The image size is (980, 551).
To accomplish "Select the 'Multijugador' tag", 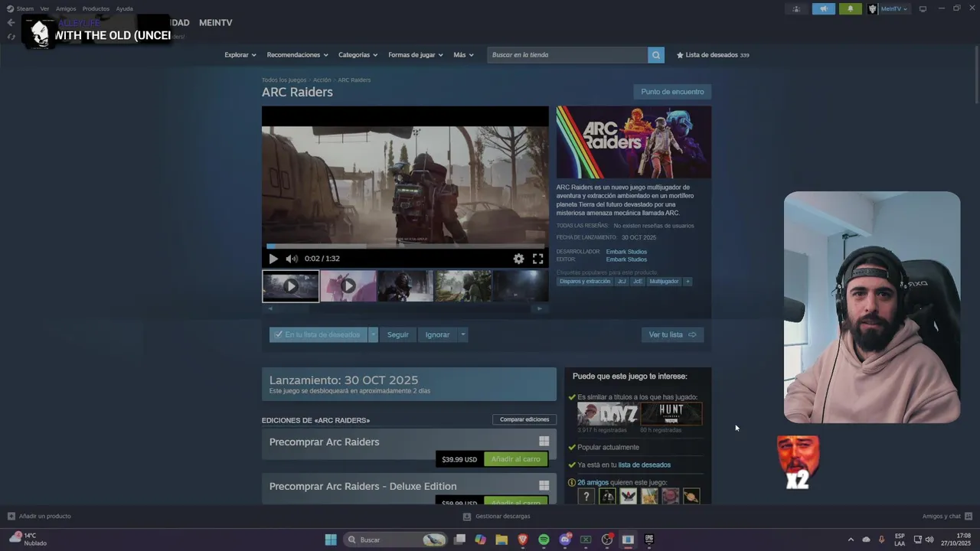I will click(x=664, y=282).
